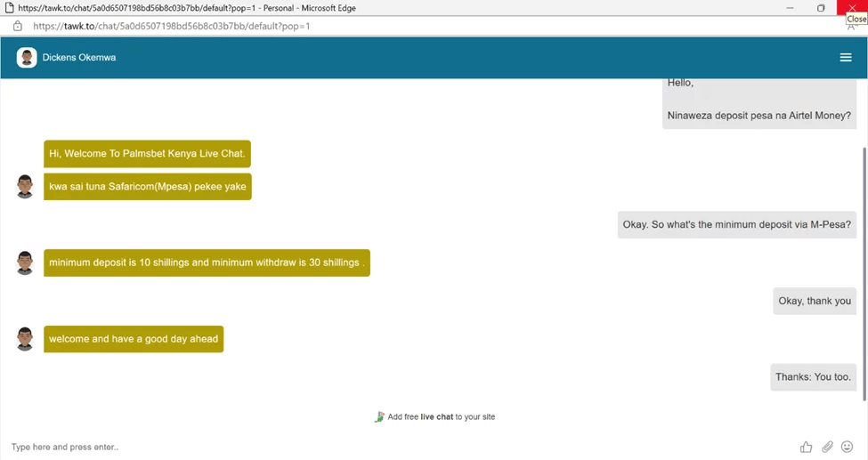The width and height of the screenshot is (868, 460).
Task: Attach a file with paperclip icon
Action: click(827, 447)
